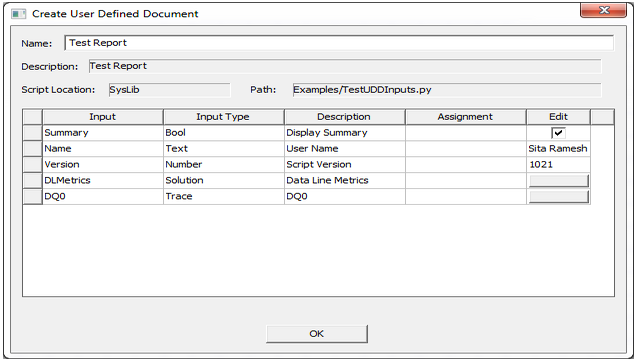Screen dimensions: 642x364
Task: Click the 'User Name' description cell
Action: tap(345, 149)
